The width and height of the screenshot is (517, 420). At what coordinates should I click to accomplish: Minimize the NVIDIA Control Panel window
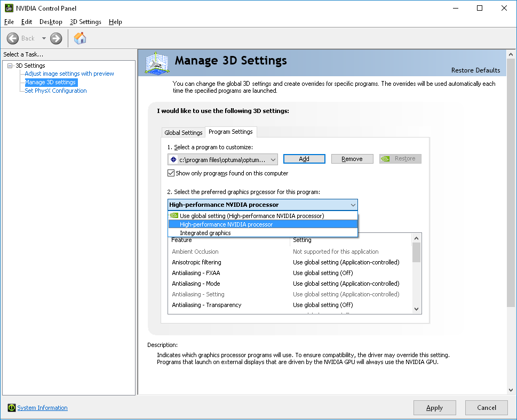[x=456, y=8]
